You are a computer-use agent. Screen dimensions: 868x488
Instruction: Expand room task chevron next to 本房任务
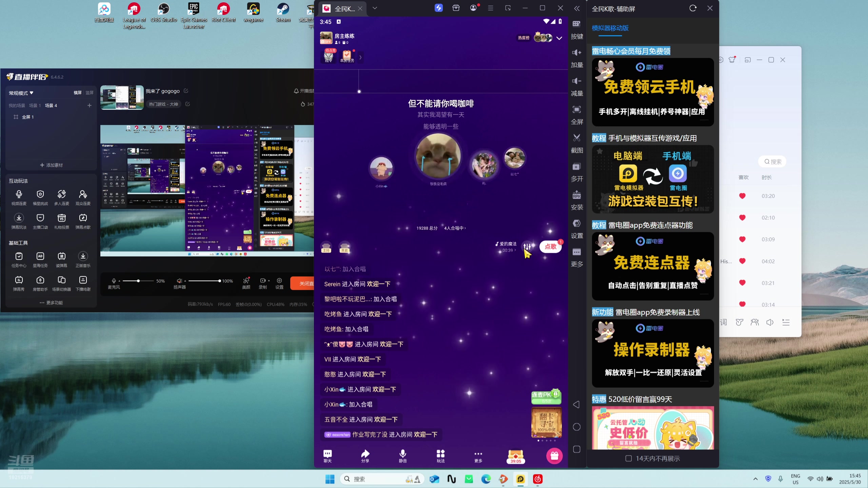[x=360, y=57]
